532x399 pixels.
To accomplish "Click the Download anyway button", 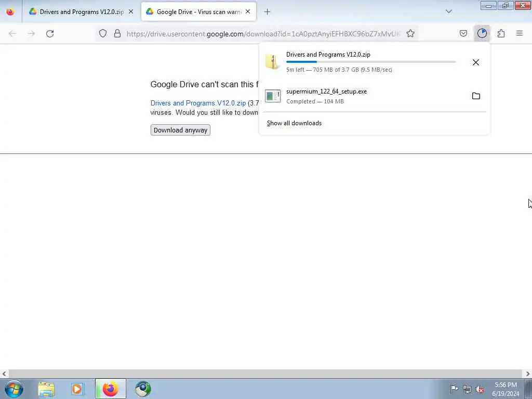I will (x=180, y=130).
